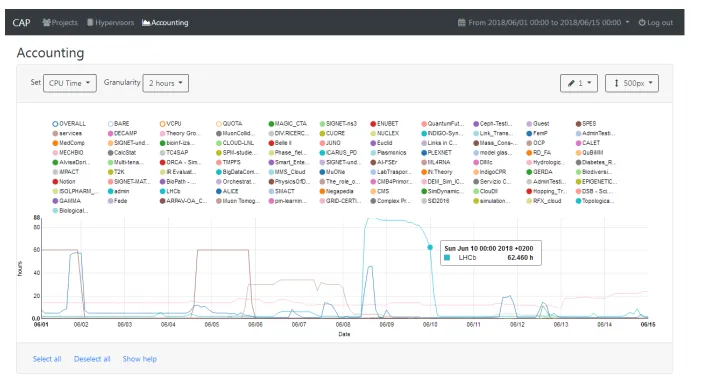Click the Notion red legend marker

point(55,182)
